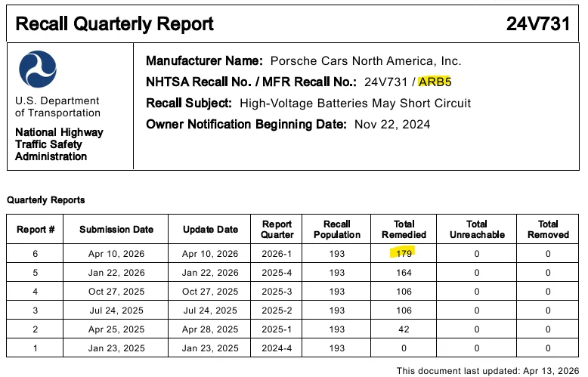Select the 'Recall Quarterly Report' heading
The image size is (588, 377).
[114, 24]
